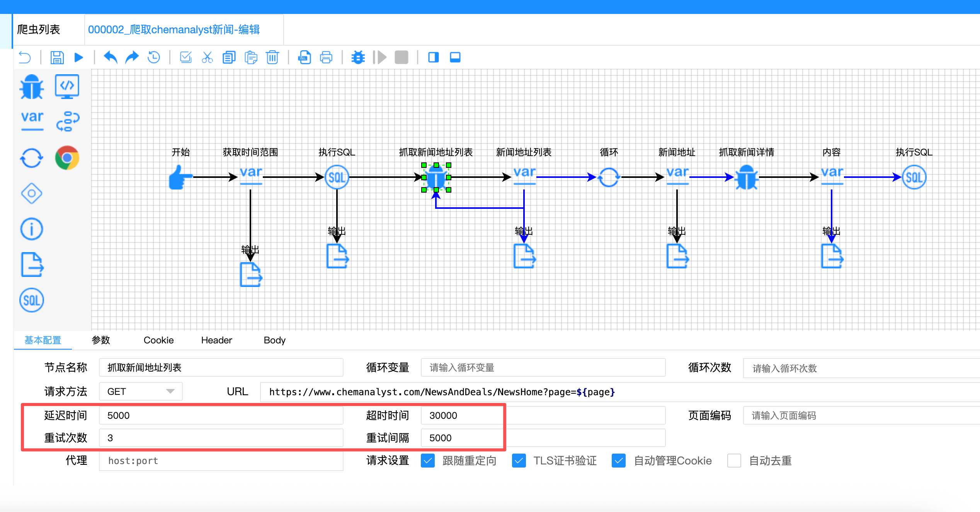Click the 延迟时间 input field

(221, 415)
